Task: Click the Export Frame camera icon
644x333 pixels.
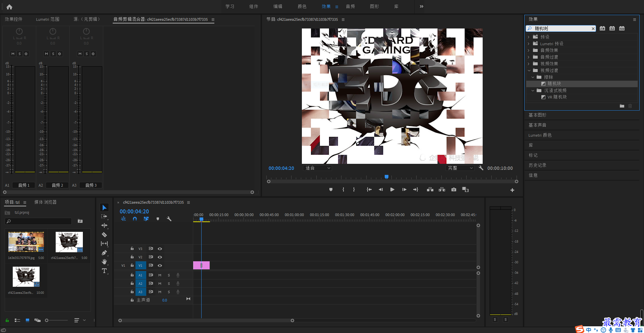Action: click(454, 190)
